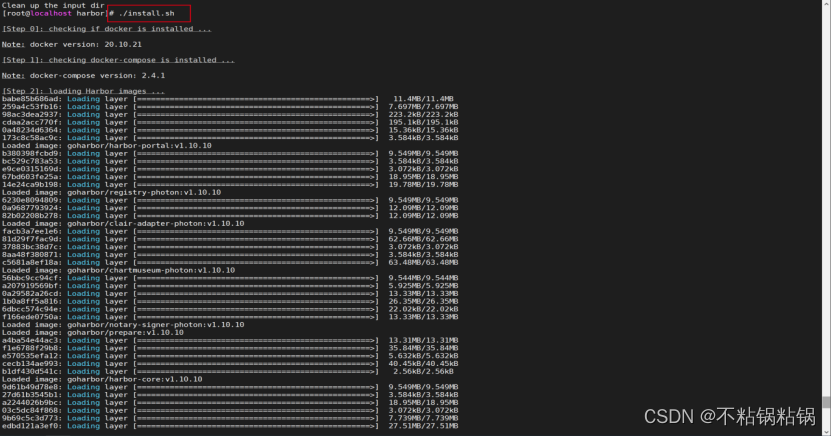Click the "11.4MB/11.4MB" size value
831x436 pixels.
coord(423,99)
